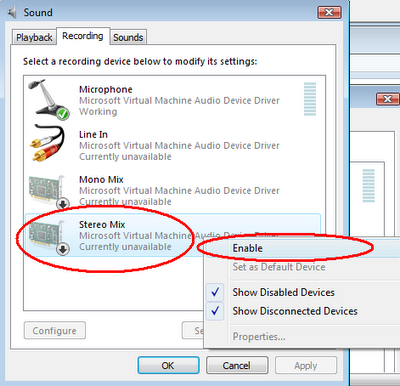Close the background window behind Sound dialog
The height and width of the screenshot is (386, 400).
[388, 99]
